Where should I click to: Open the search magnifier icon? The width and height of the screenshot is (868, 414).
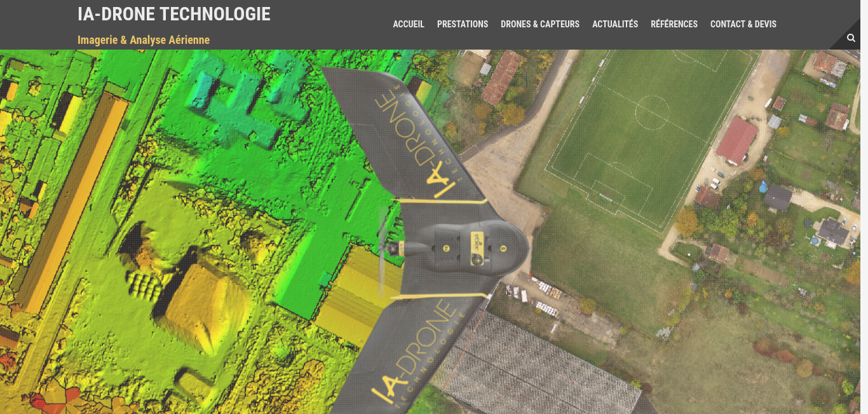tap(851, 38)
